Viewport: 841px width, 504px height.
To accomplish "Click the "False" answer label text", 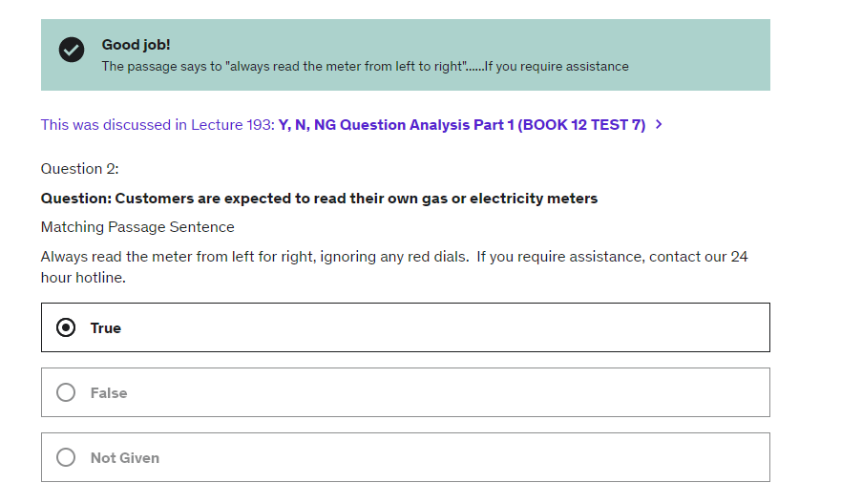I will (109, 393).
